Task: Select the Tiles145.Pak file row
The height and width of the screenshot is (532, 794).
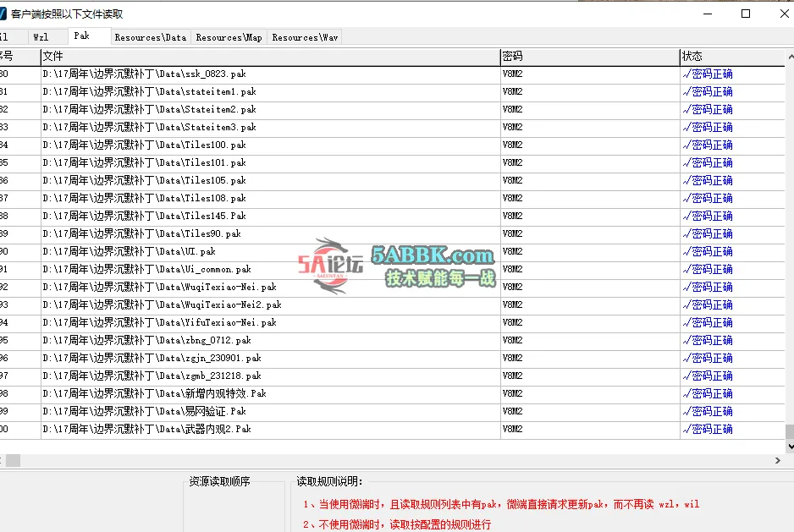Action: pos(393,216)
